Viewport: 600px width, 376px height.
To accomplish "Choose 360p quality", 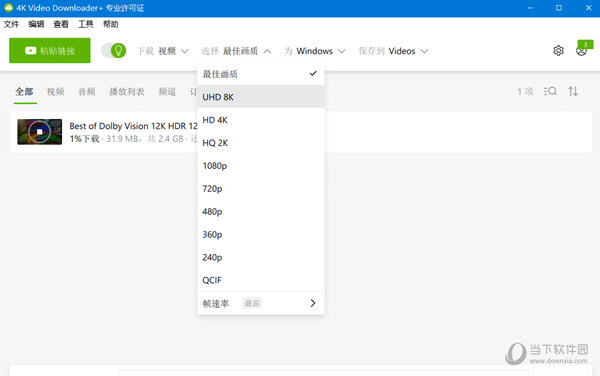I will click(x=261, y=234).
